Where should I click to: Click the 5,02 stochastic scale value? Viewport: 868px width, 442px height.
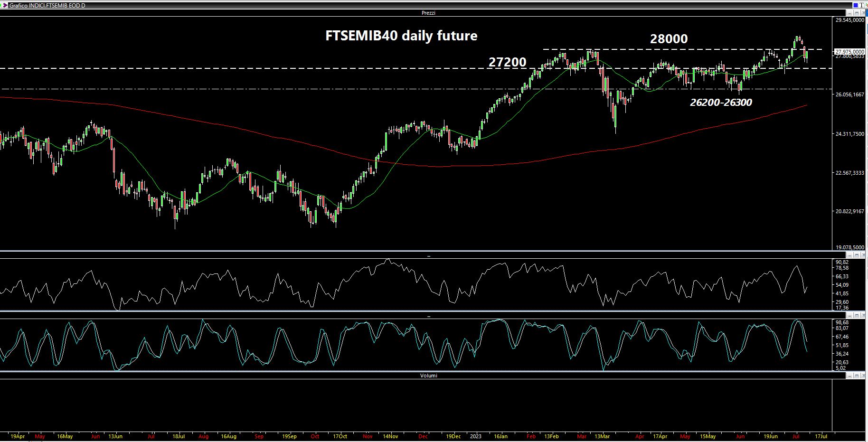[840, 368]
